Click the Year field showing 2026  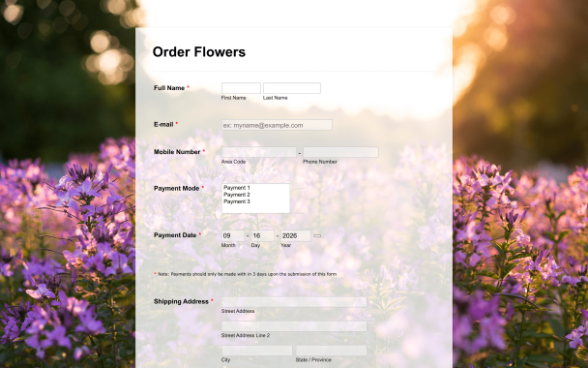pos(296,236)
